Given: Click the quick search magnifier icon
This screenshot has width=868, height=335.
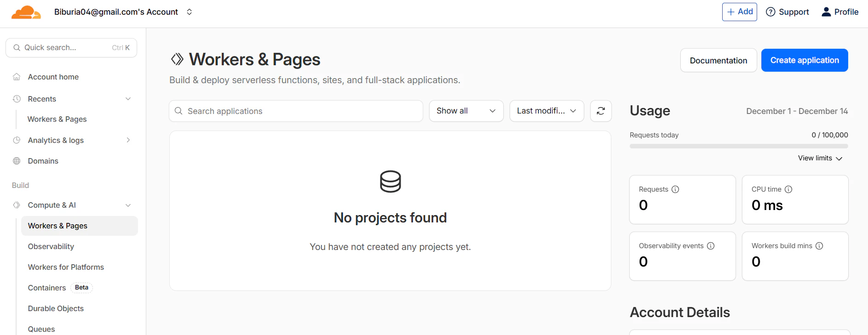Looking at the screenshot, I should pos(17,48).
